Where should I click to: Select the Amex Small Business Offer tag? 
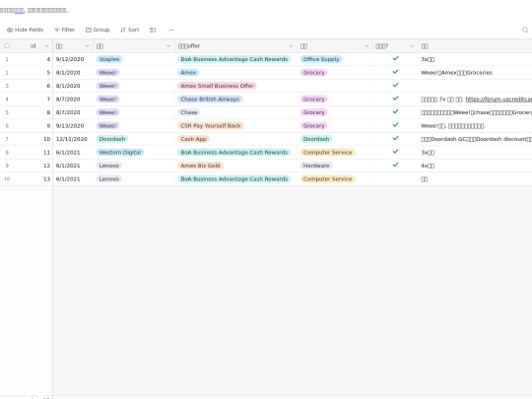pyautogui.click(x=217, y=86)
